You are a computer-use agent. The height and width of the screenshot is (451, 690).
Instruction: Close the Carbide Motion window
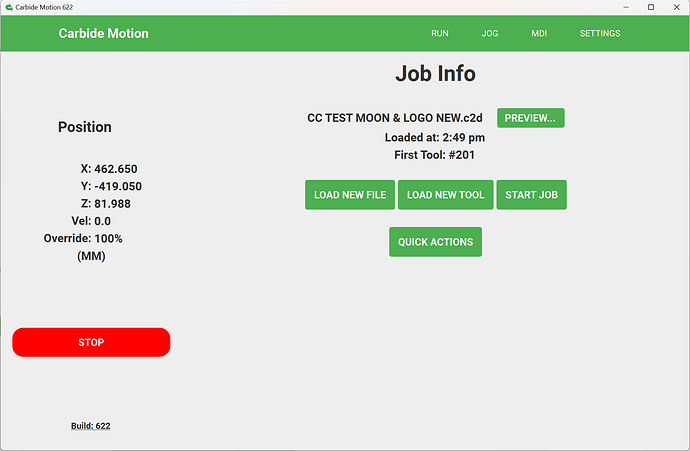click(677, 7)
